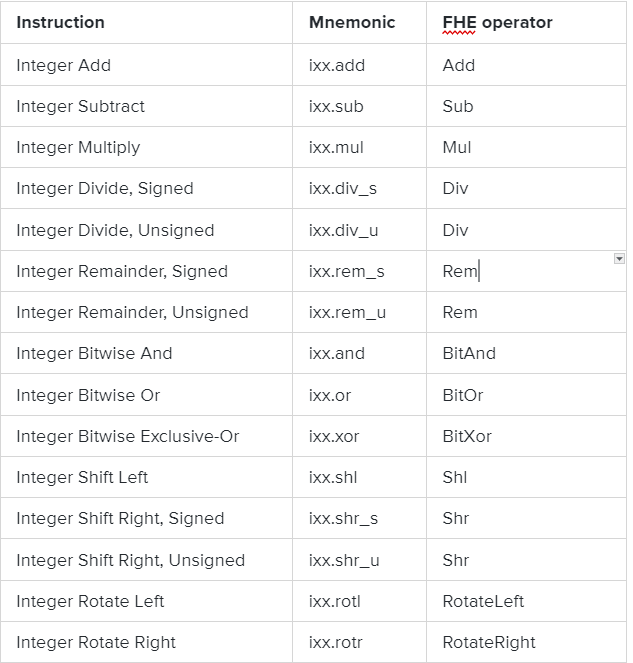
Task: Click the ixx.sub mnemonic cell
Action: (x=335, y=106)
